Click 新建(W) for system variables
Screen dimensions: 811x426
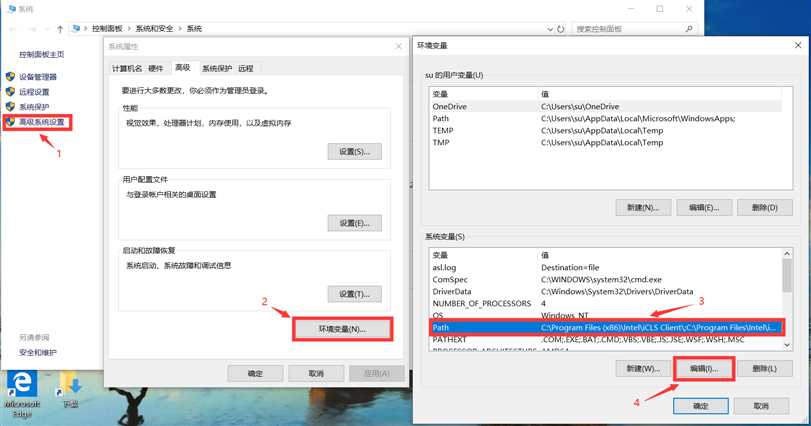point(643,369)
